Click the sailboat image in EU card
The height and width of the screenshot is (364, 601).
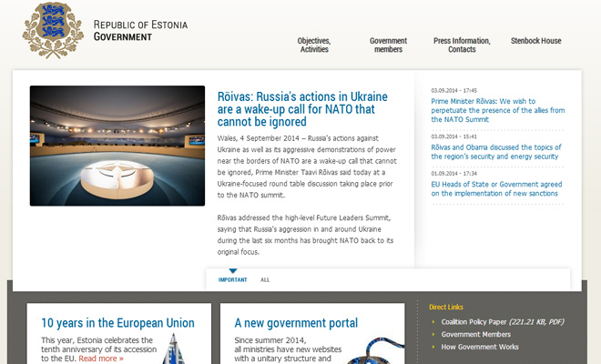click(x=173, y=349)
